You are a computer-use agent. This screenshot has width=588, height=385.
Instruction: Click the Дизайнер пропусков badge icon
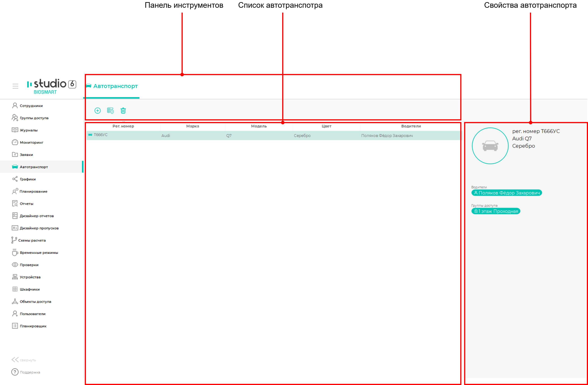pyautogui.click(x=15, y=228)
